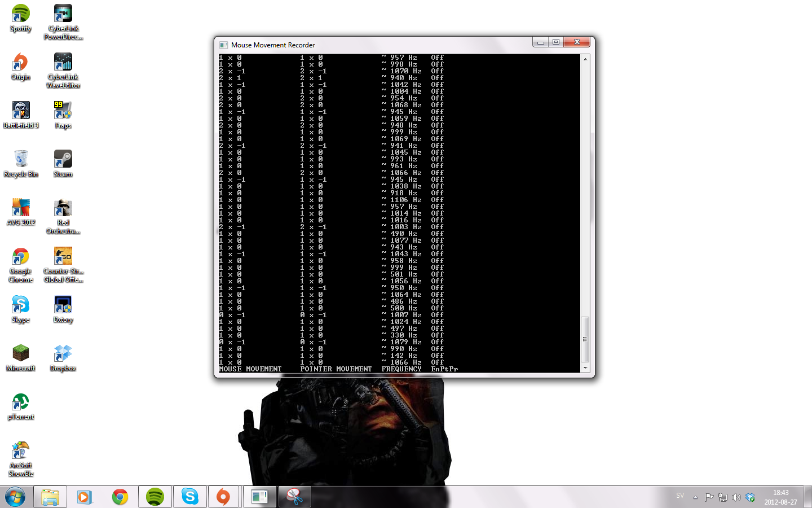Screen dimensions: 812x508
Task: Click the Origin icon in the taskbar
Action: click(x=224, y=497)
